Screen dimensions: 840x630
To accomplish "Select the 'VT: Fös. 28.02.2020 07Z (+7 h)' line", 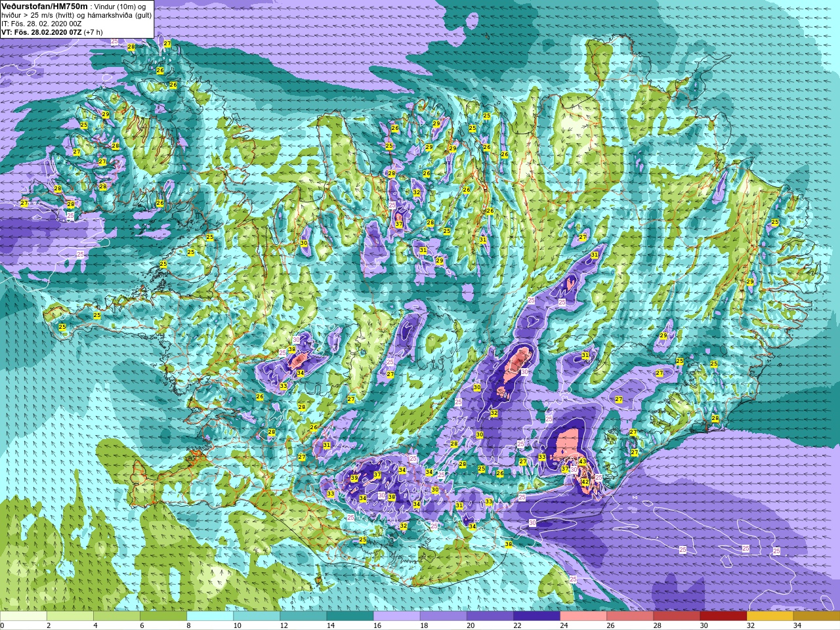I will tap(52, 32).
